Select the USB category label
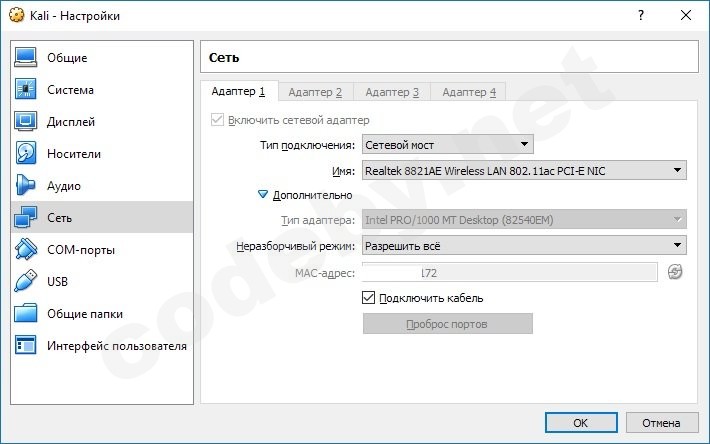Viewport: 710px width, 444px height. point(58,282)
